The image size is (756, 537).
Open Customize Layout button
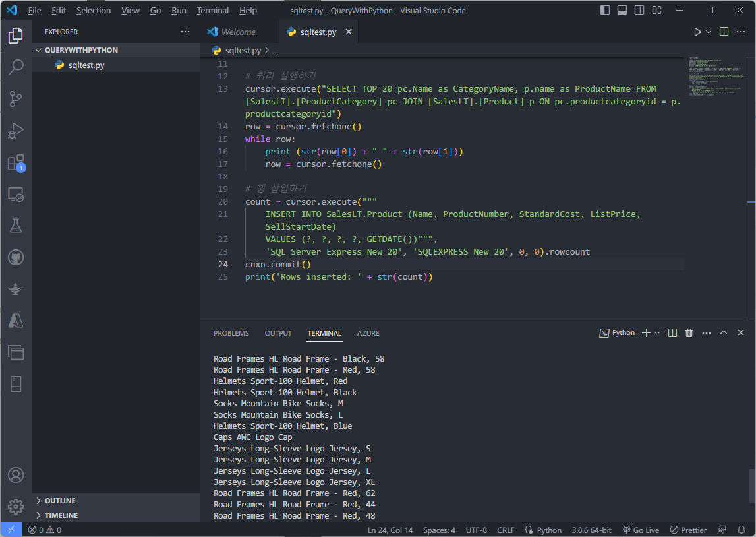[656, 10]
